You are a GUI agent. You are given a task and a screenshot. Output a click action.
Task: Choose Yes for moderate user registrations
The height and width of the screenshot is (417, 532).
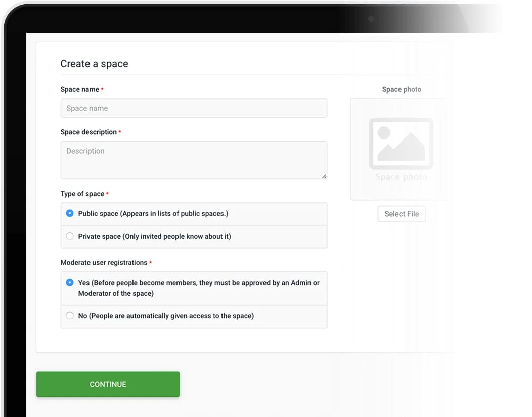coord(70,283)
